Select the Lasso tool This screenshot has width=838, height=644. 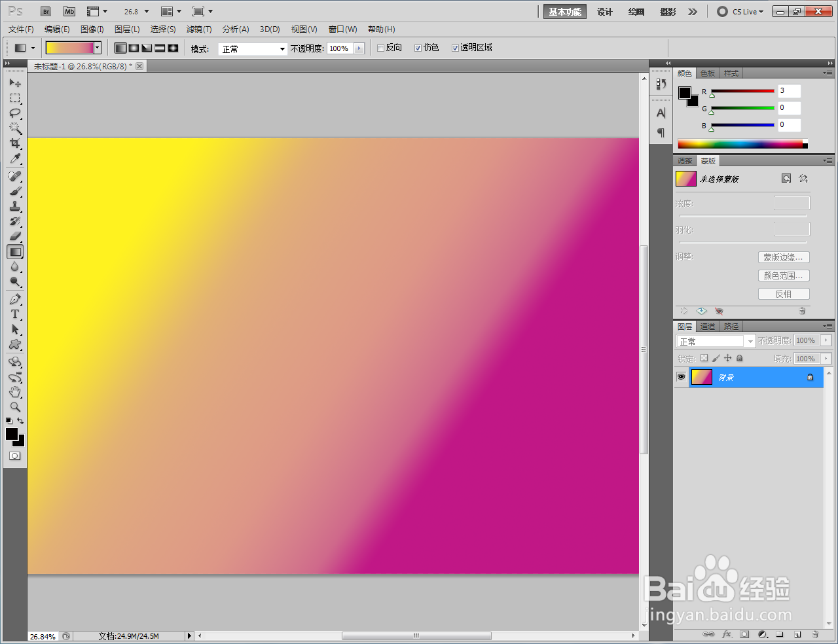(15, 113)
